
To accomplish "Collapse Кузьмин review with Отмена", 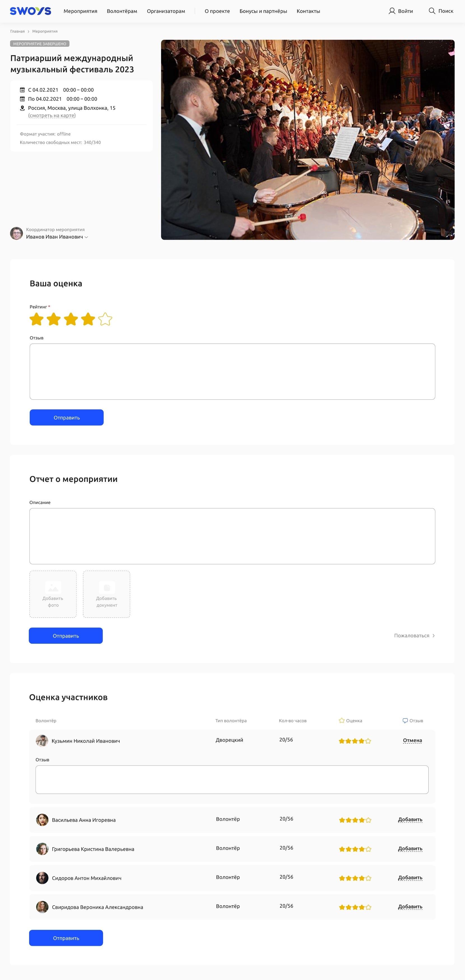I will (x=413, y=740).
